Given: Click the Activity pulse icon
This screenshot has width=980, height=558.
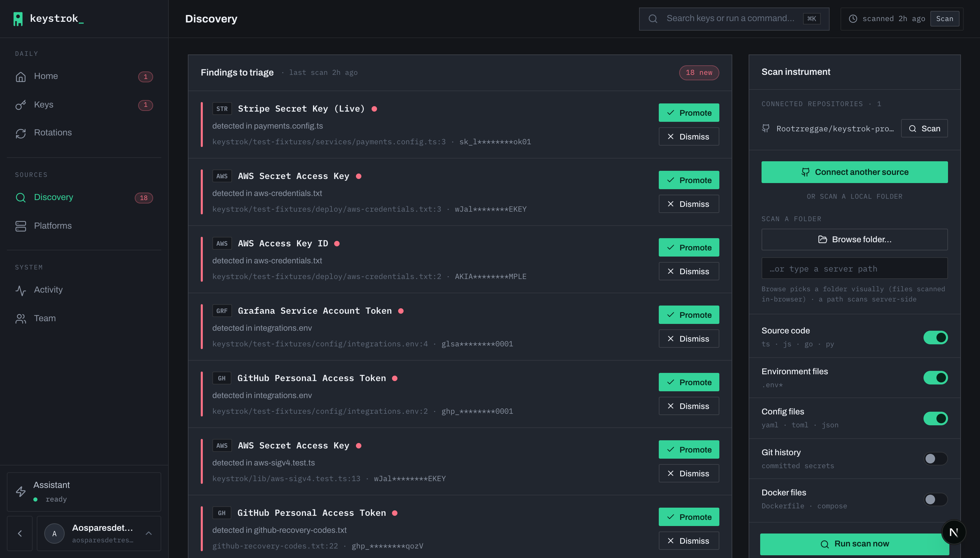Looking at the screenshot, I should [x=21, y=290].
